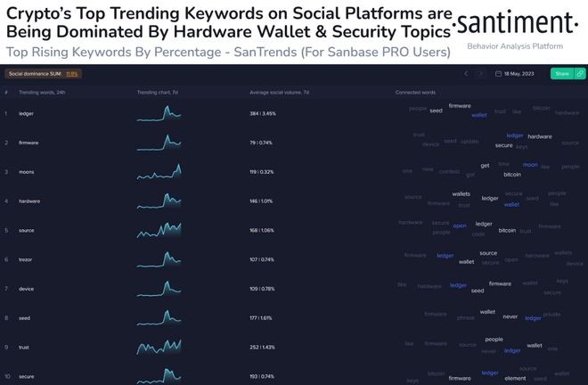The width and height of the screenshot is (588, 385).
Task: Select the 'seed' trending word row
Action: tap(24, 317)
